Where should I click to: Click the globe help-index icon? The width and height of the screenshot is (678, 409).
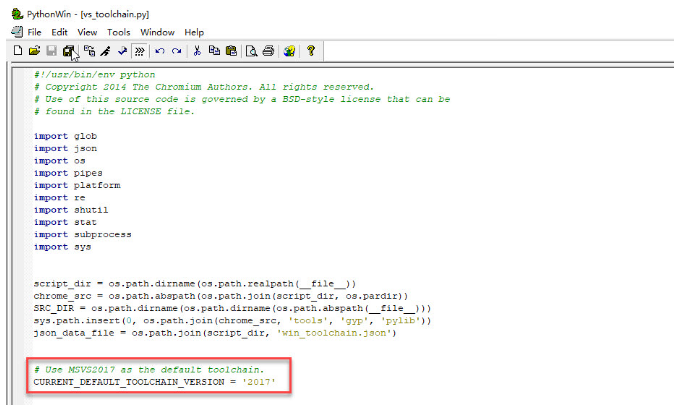coord(289,51)
